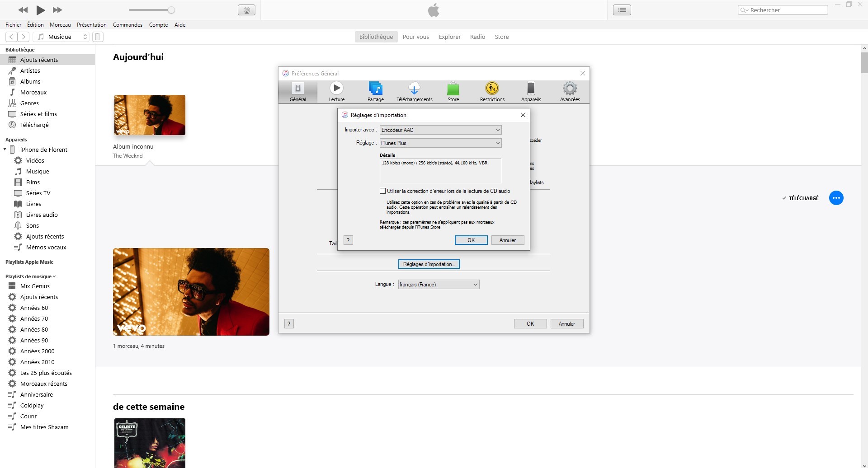Skip forward to the next track
This screenshot has width=868, height=468.
pyautogui.click(x=57, y=10)
